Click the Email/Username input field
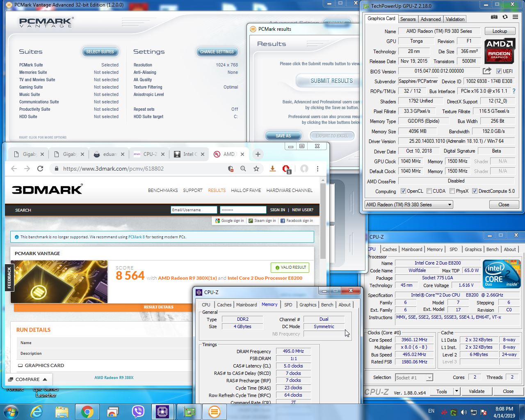Image resolution: width=525 pixels, height=420 pixels. (194, 210)
